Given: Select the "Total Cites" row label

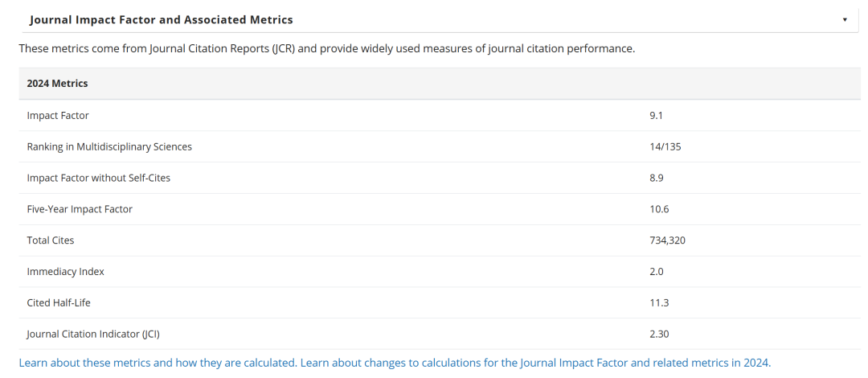Looking at the screenshot, I should coord(51,240).
